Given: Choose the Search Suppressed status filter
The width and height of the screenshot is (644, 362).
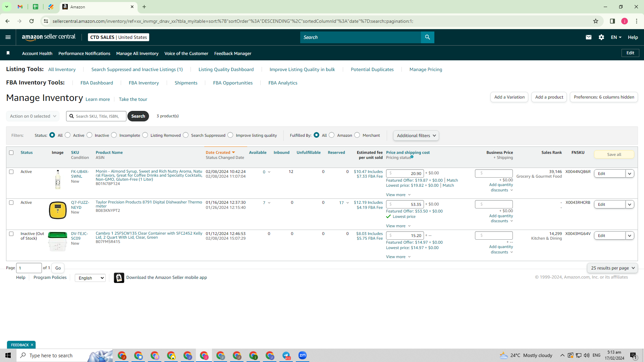Looking at the screenshot, I should [186, 135].
